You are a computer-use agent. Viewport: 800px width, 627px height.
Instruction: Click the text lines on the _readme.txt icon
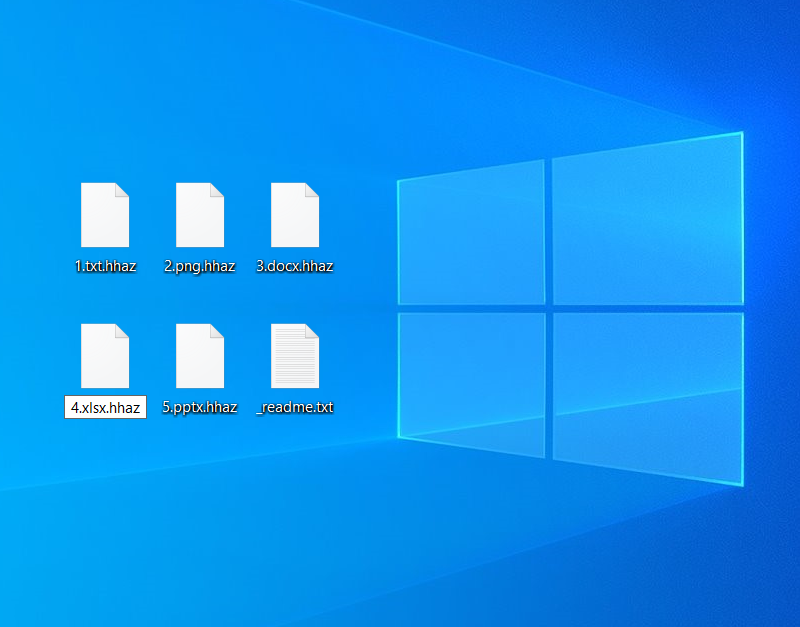[x=293, y=360]
